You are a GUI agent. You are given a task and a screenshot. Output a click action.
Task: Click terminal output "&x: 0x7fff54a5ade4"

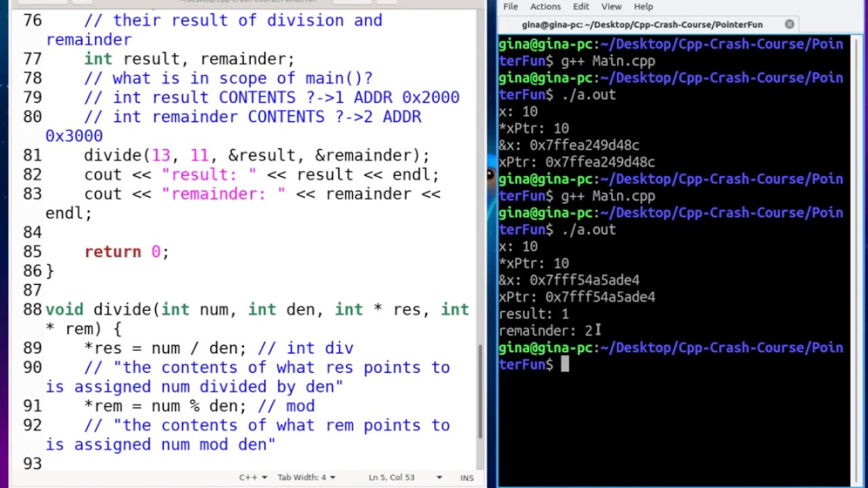(x=569, y=280)
